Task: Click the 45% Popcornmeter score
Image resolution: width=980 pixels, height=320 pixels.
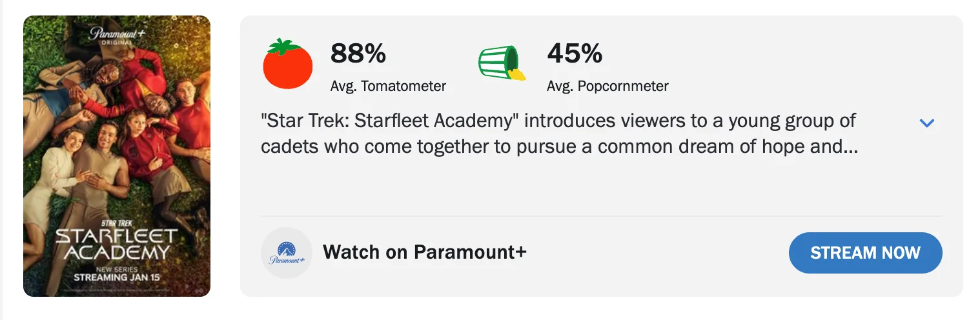Action: click(574, 54)
